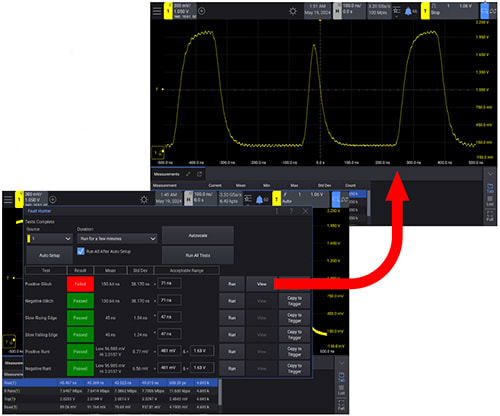Click the blue bell icon on upper screen
This screenshot has width=500, height=416.
(x=408, y=12)
